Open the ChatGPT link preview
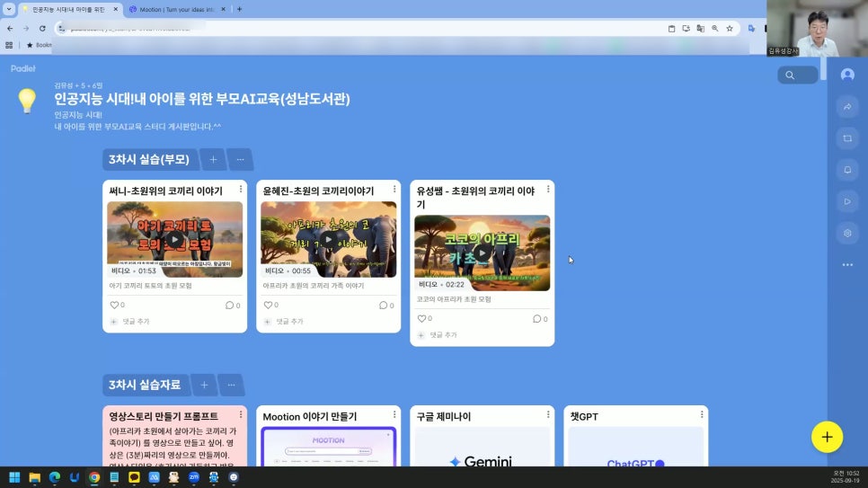Image resolution: width=868 pixels, height=488 pixels. (635, 447)
